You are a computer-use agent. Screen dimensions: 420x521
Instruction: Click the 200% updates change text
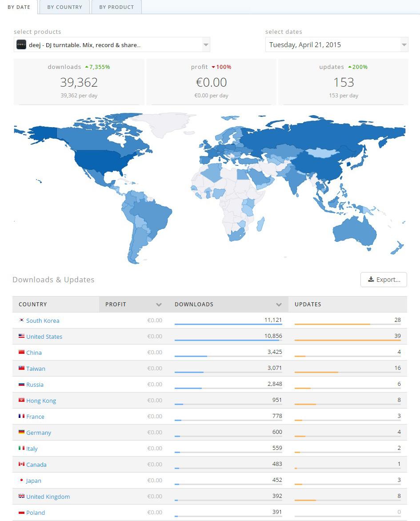pos(360,67)
